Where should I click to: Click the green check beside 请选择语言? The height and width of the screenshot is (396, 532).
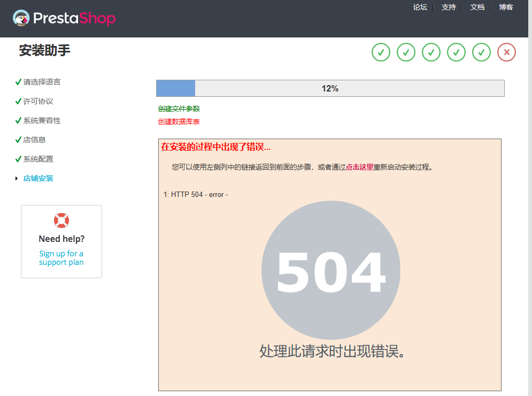18,82
